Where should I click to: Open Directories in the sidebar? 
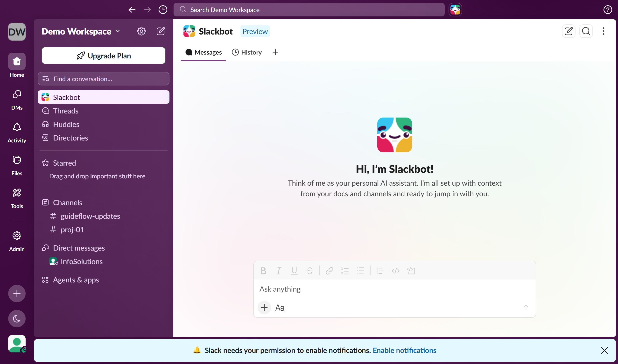pyautogui.click(x=104, y=138)
